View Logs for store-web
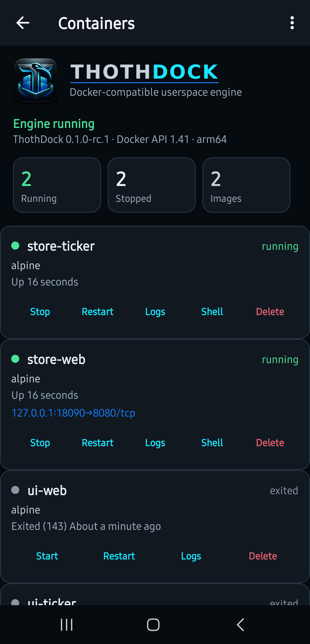Image resolution: width=310 pixels, height=644 pixels. tap(155, 443)
